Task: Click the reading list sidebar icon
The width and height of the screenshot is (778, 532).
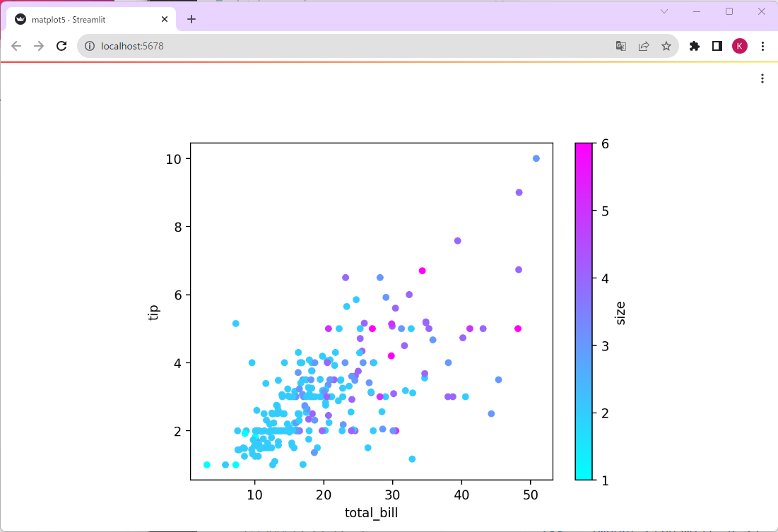Action: pos(717,45)
